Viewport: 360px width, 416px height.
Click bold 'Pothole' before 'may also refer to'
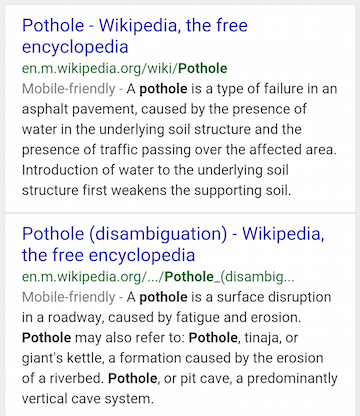(x=46, y=338)
